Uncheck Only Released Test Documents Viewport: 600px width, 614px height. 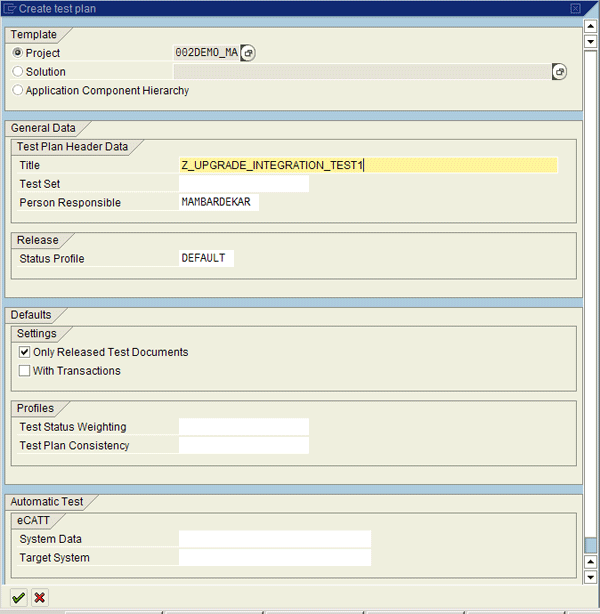coord(25,352)
